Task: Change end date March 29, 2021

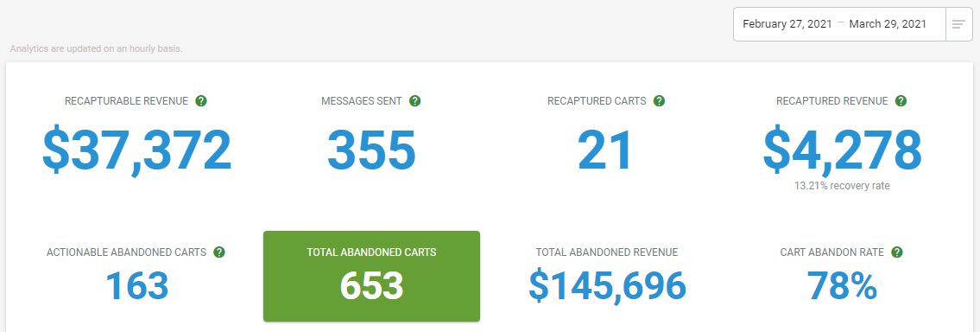Action: (888, 24)
